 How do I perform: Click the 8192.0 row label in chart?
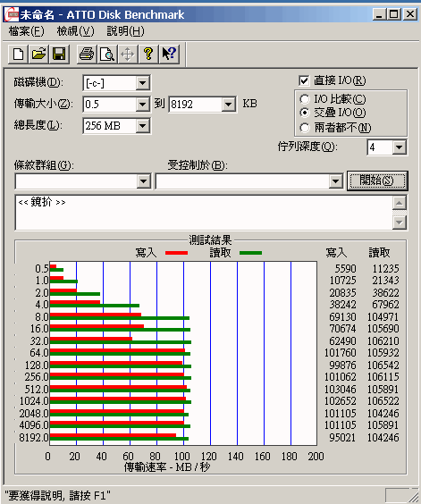pos(34,438)
